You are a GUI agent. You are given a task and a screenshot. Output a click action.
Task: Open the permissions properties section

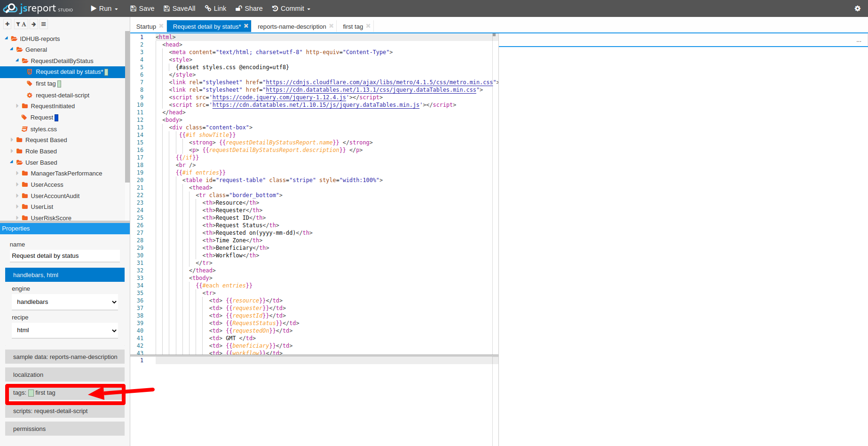tap(65, 429)
